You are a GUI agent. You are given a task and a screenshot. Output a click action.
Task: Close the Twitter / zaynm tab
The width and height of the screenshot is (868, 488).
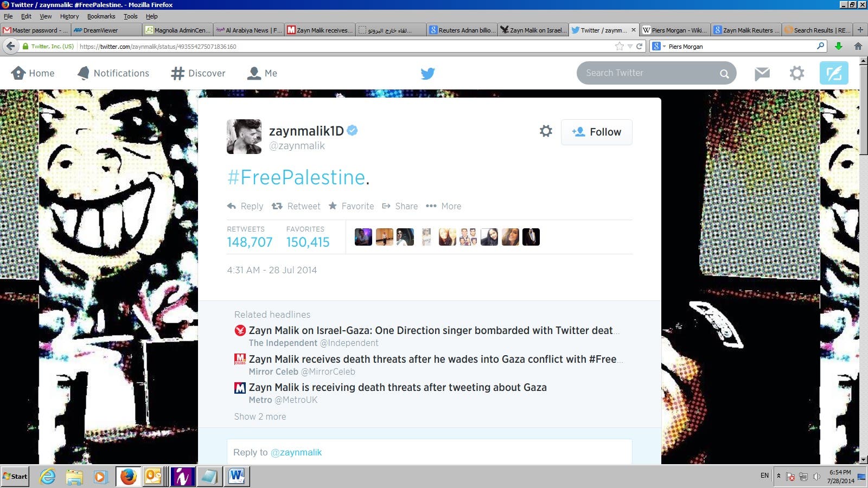(633, 30)
